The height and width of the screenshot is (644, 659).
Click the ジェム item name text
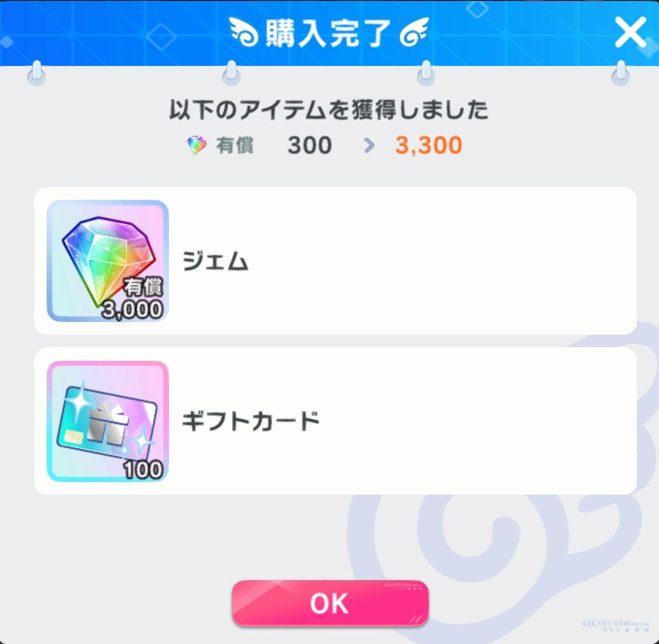tap(215, 261)
